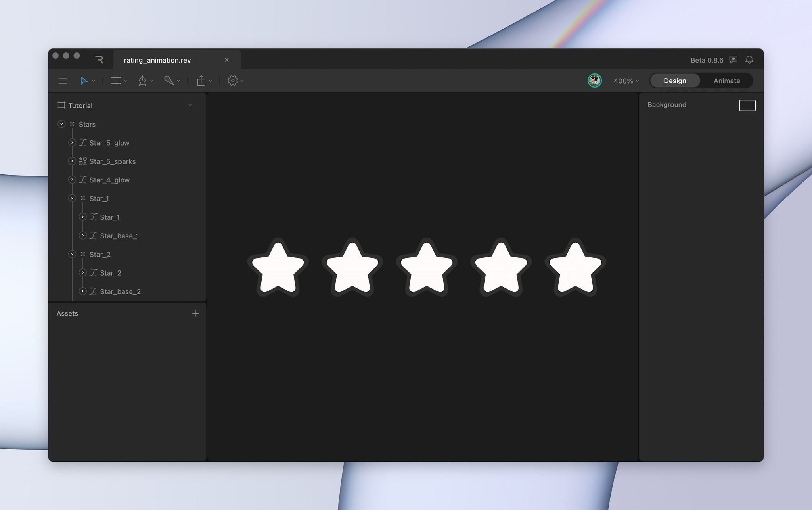
Task: Expand the Star_5_glow node
Action: coord(72,142)
